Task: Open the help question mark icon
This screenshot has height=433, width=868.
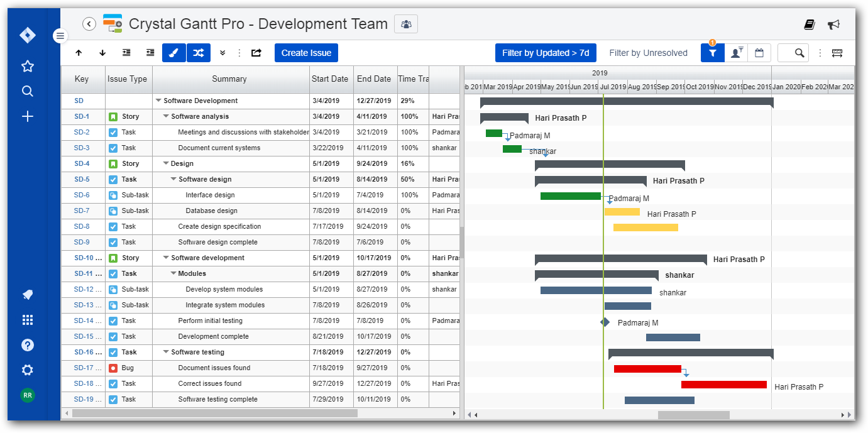Action: pyautogui.click(x=28, y=345)
